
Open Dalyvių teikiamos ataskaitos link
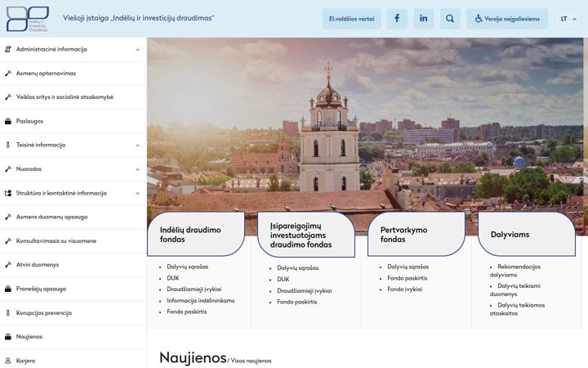(x=518, y=309)
